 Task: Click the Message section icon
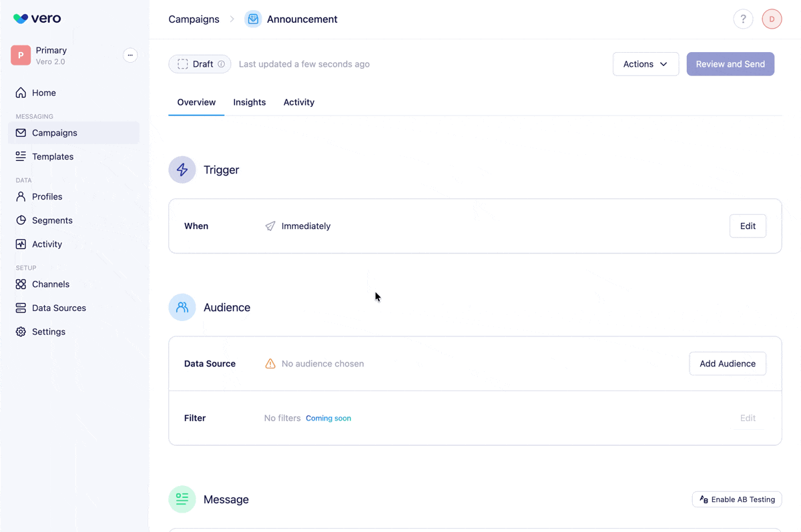tap(182, 499)
